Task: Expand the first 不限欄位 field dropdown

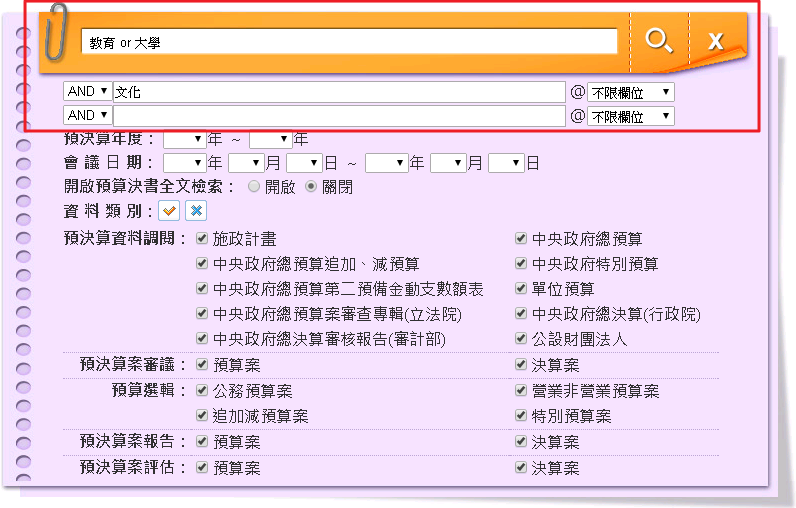Action: [630, 92]
